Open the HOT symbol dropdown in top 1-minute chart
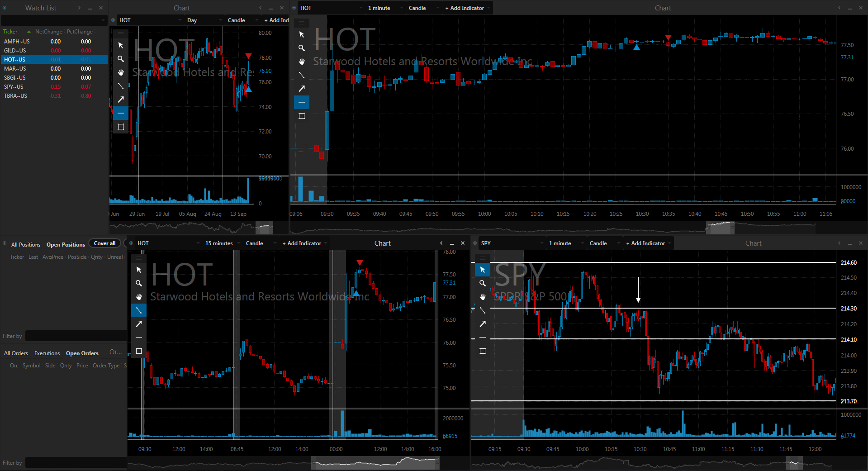Image resolution: width=868 pixels, height=471 pixels. [x=332, y=8]
